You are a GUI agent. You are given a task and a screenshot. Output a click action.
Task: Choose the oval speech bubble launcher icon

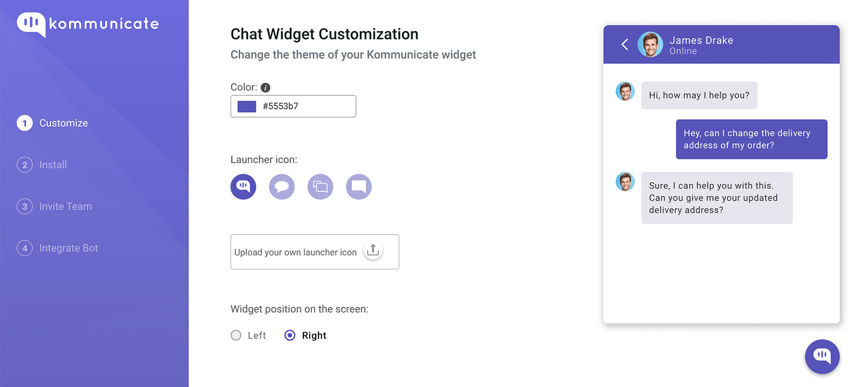[x=282, y=187]
